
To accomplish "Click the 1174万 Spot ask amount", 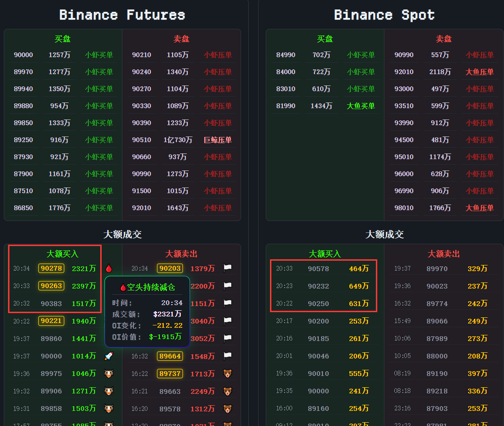I will (440, 157).
